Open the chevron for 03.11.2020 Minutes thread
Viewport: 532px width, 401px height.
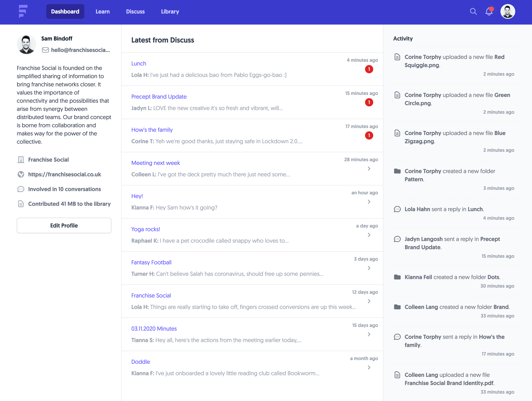click(369, 335)
